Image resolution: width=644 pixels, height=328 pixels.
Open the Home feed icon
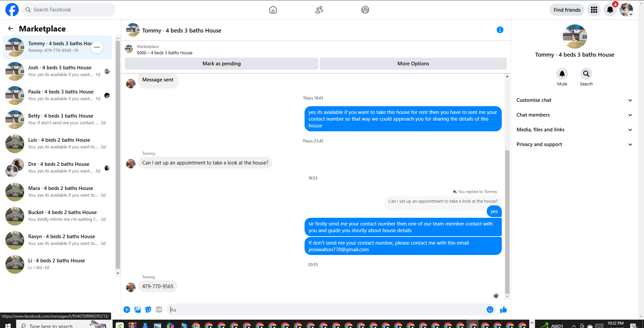273,10
